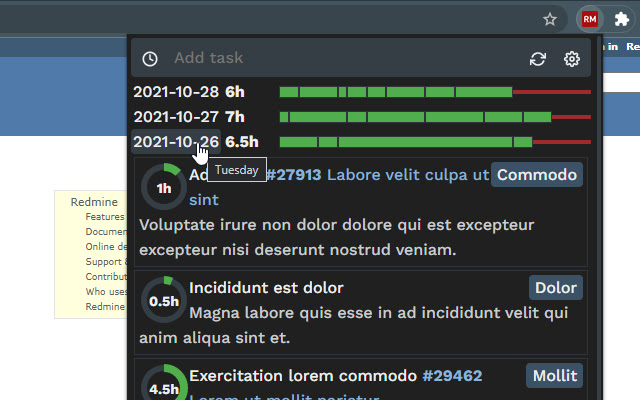The image size is (640, 400).
Task: Click the 4.5h circular timer icon
Action: (x=163, y=385)
